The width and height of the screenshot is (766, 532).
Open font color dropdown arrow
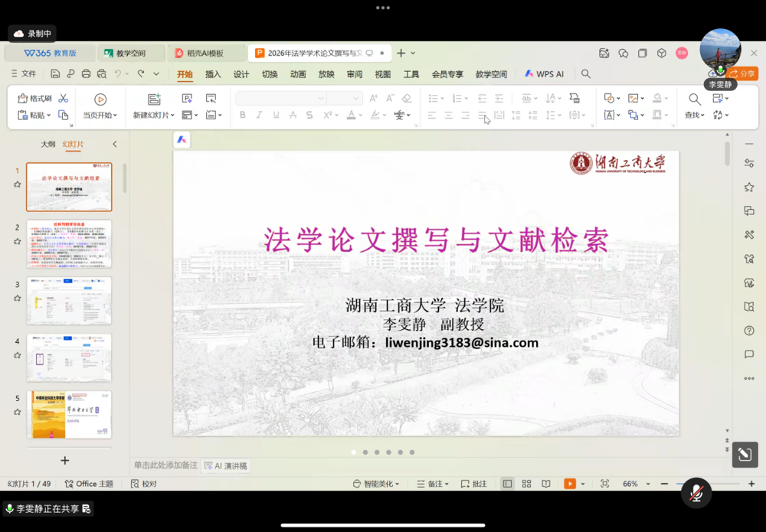pos(361,116)
